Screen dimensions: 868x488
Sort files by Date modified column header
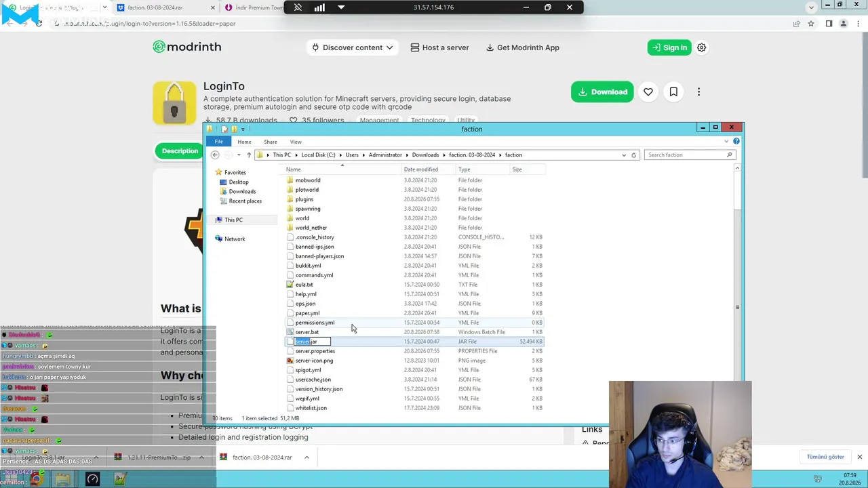coord(429,169)
